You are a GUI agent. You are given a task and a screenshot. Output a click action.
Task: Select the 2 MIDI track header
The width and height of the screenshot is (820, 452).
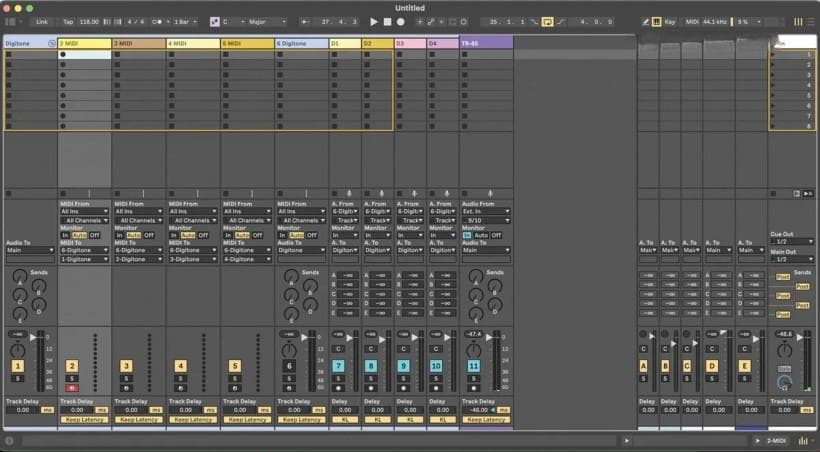click(85, 43)
